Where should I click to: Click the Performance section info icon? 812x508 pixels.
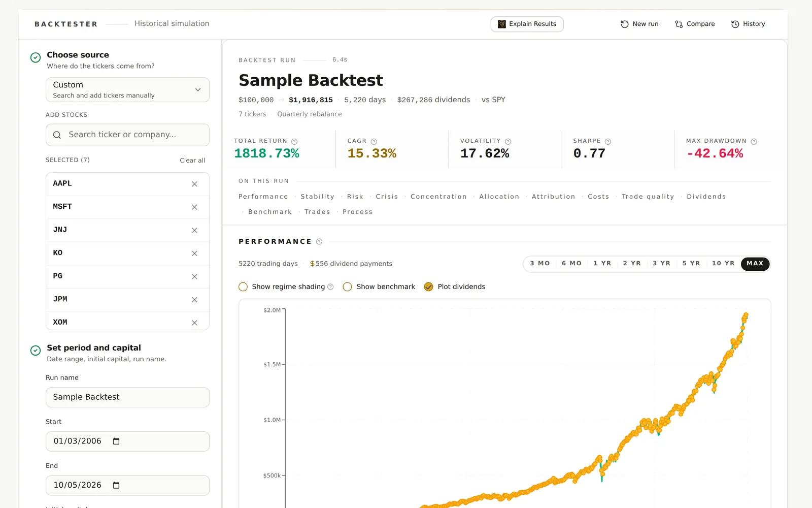[319, 242]
